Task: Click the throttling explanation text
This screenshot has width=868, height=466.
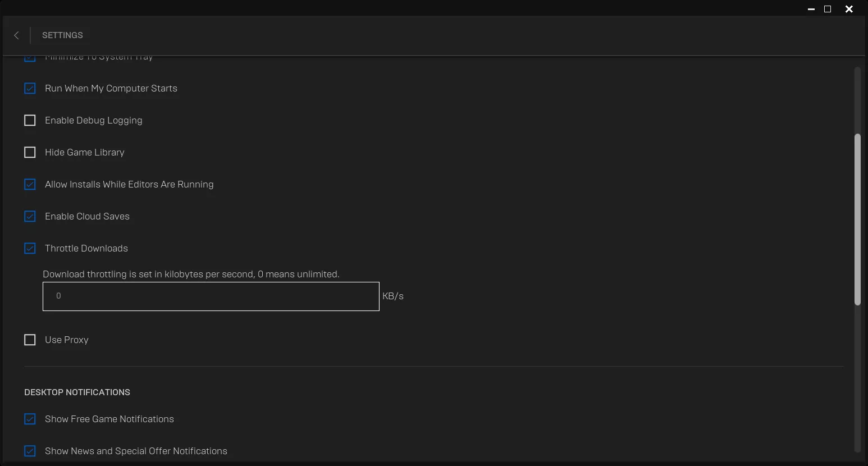Action: click(191, 274)
